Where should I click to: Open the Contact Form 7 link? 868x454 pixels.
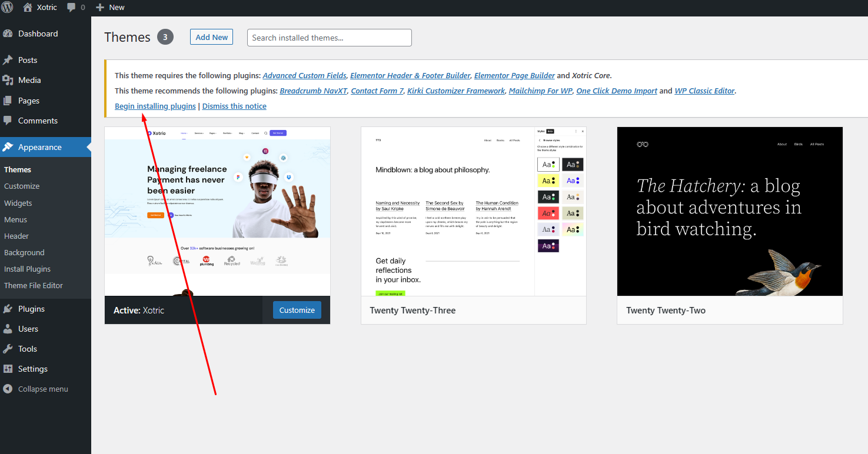coord(377,91)
